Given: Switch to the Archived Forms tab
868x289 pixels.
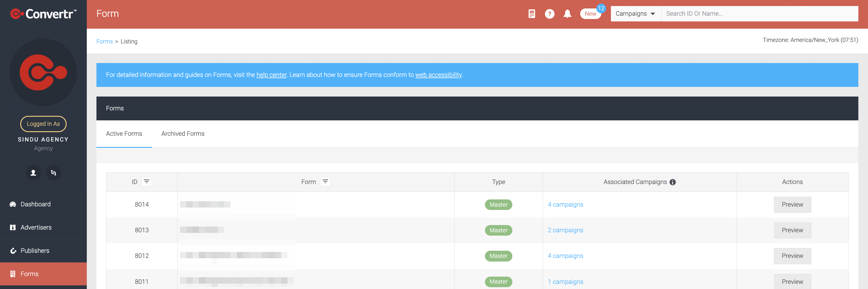Looking at the screenshot, I should [183, 134].
